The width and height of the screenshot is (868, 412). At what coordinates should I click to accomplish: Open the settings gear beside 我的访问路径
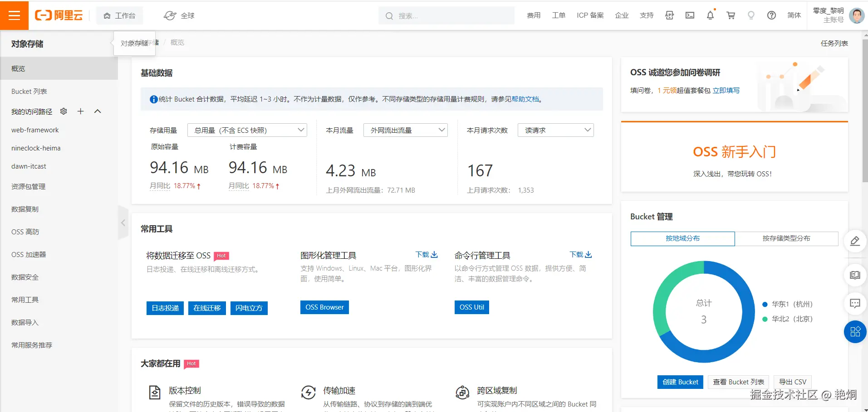(x=64, y=111)
